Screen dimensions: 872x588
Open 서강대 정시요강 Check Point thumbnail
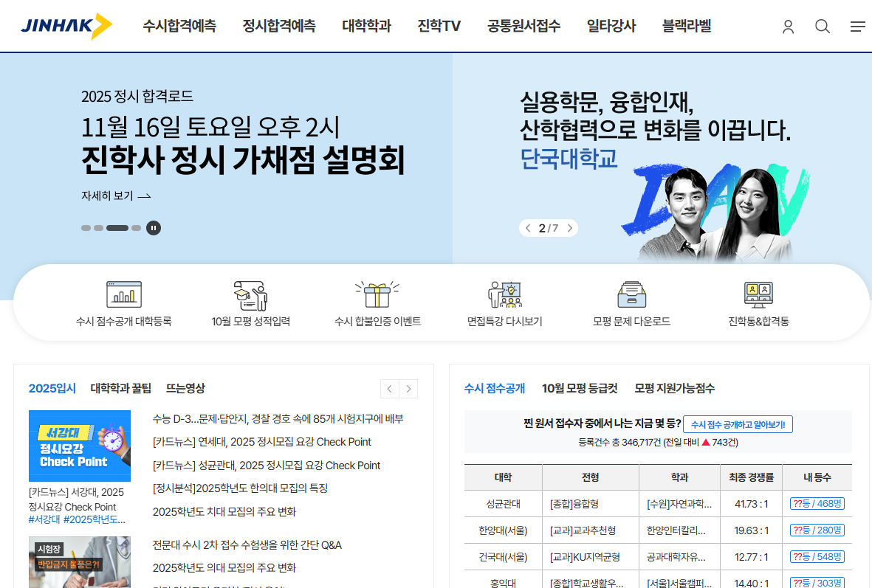click(80, 446)
